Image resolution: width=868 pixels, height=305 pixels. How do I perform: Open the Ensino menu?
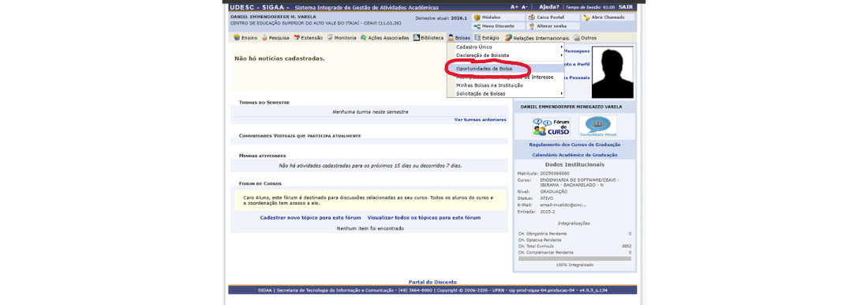[x=245, y=38]
